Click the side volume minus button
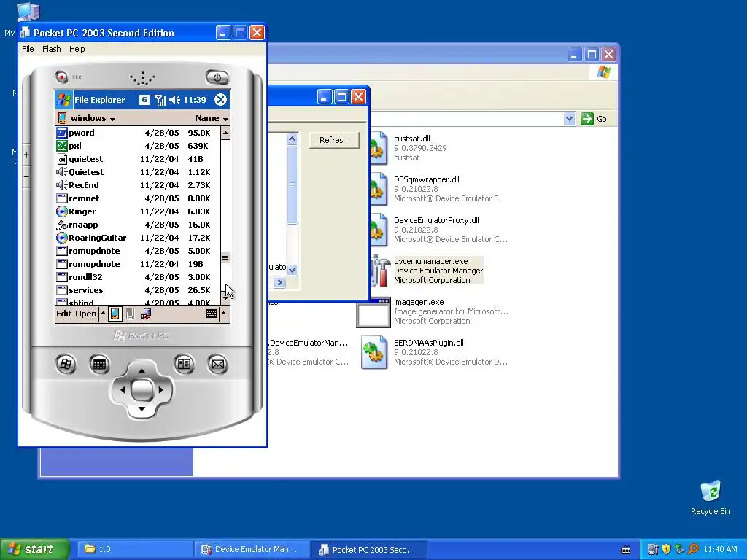Screen dimensions: 747x560 point(26,176)
